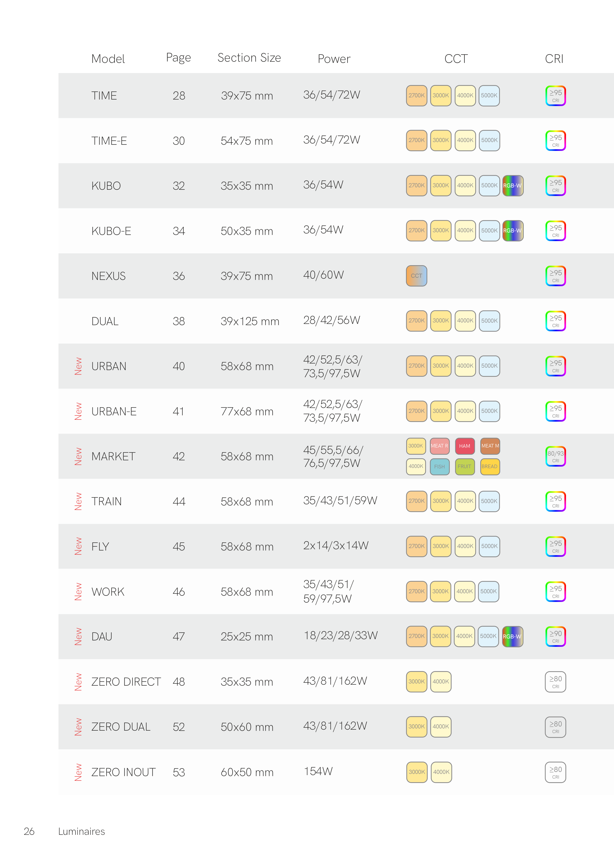Select the FISH badge in the MARKET row
Image resolution: width=614 pixels, height=868 pixels.
point(440,466)
